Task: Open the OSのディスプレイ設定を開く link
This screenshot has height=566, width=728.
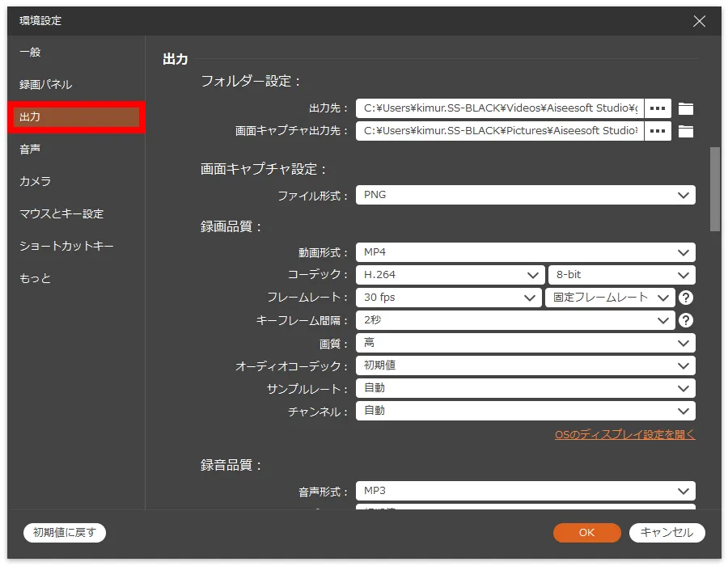Action: (624, 434)
